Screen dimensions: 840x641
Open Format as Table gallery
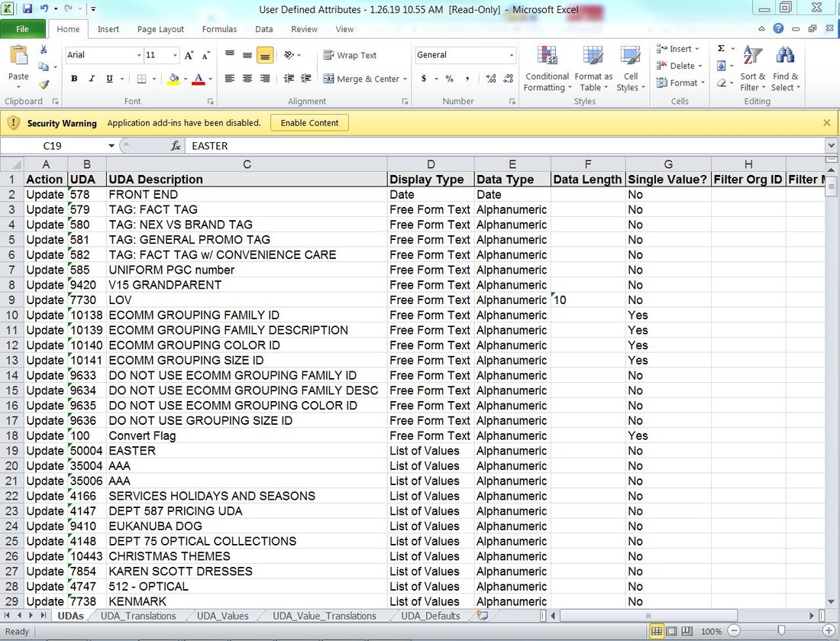(593, 69)
